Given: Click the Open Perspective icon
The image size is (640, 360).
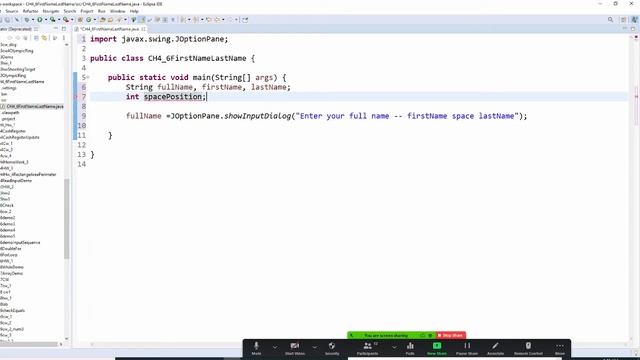Looking at the screenshot, I should tap(624, 20).
